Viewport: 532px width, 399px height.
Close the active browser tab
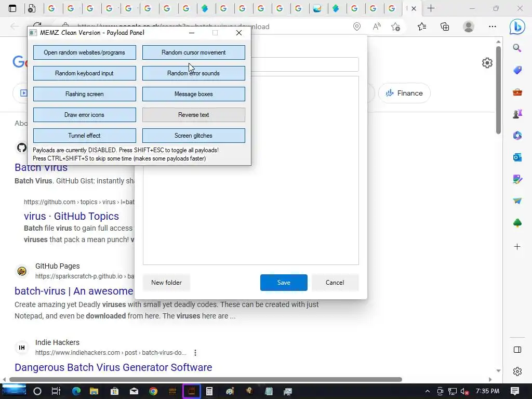pyautogui.click(x=414, y=8)
